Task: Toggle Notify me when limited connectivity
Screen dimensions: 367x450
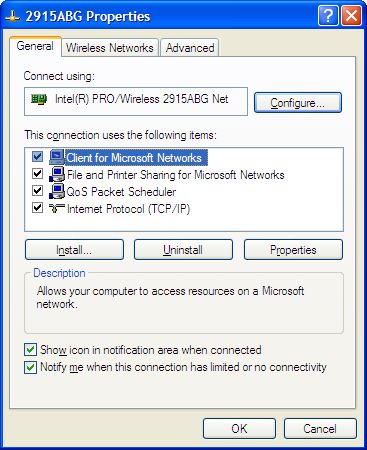Action: pos(30,367)
